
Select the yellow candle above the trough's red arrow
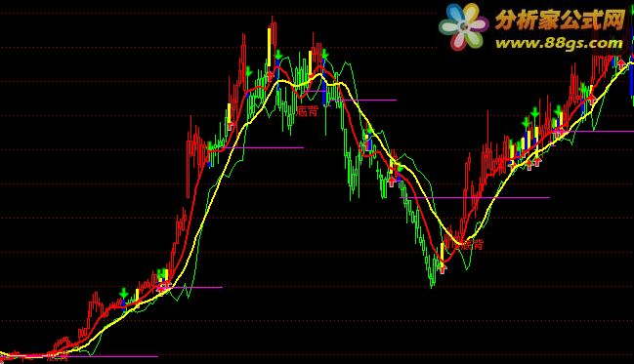pyautogui.click(x=443, y=253)
